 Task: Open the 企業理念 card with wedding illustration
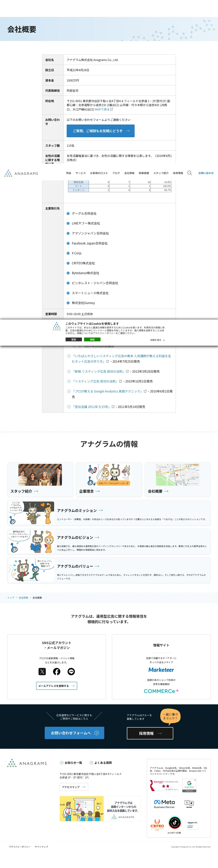coord(109,479)
